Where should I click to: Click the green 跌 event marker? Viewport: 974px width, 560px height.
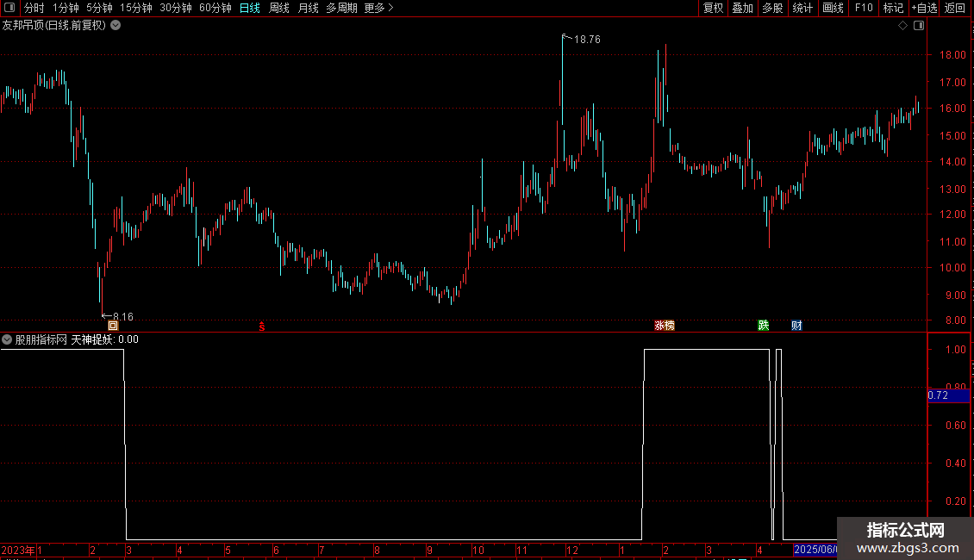point(764,326)
